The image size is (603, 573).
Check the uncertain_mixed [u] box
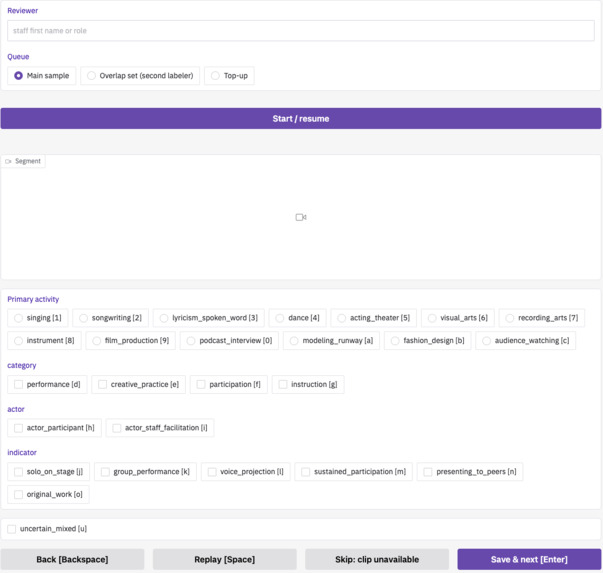pyautogui.click(x=12, y=529)
